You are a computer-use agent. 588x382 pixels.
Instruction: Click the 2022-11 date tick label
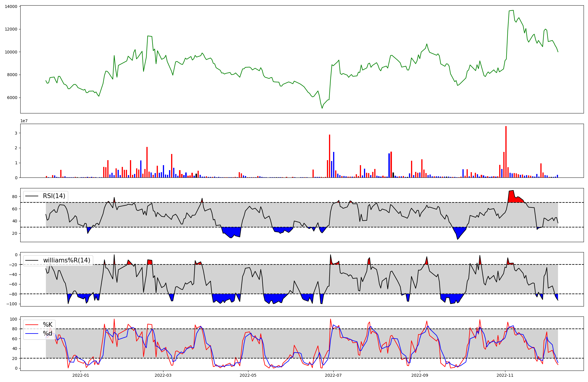pos(505,375)
